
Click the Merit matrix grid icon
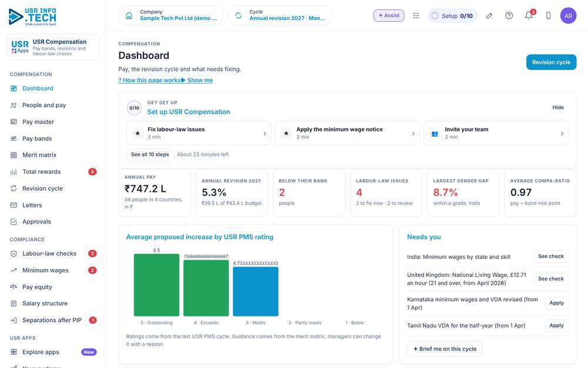pyautogui.click(x=14, y=155)
